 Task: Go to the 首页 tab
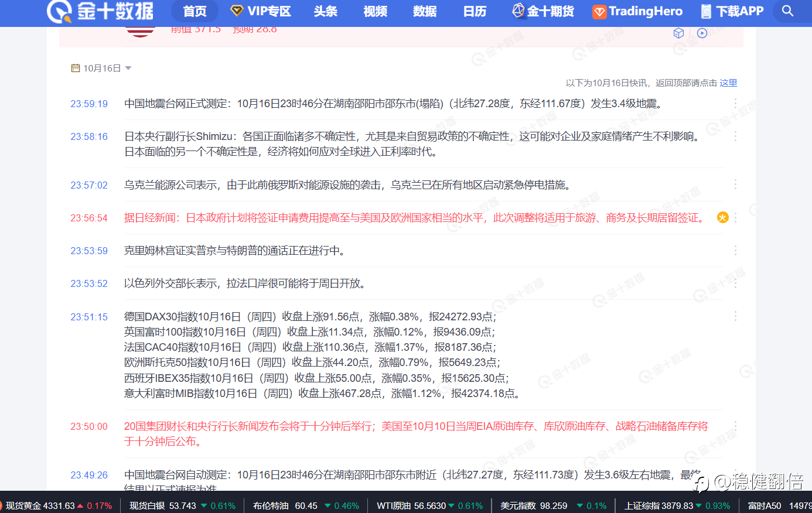195,11
